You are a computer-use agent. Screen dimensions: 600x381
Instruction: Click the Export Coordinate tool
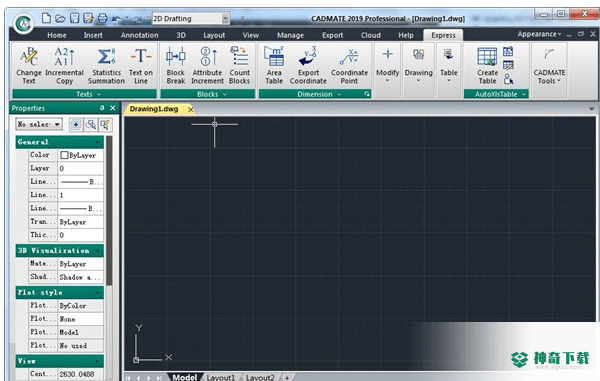(308, 66)
